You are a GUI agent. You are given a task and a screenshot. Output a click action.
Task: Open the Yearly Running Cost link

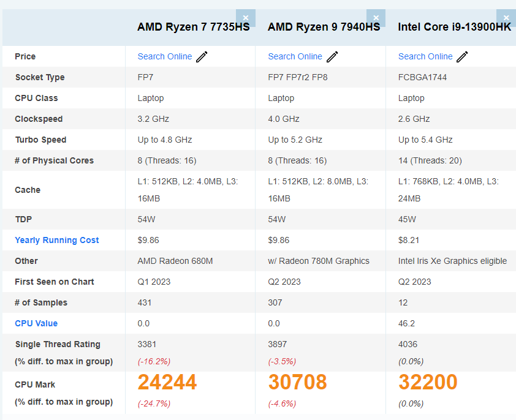(56, 240)
